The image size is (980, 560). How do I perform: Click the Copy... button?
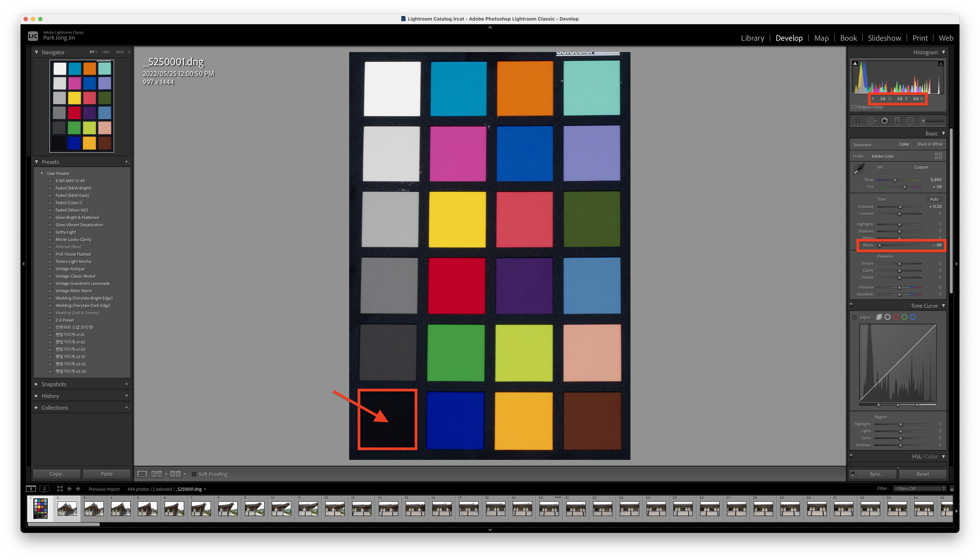coord(57,474)
